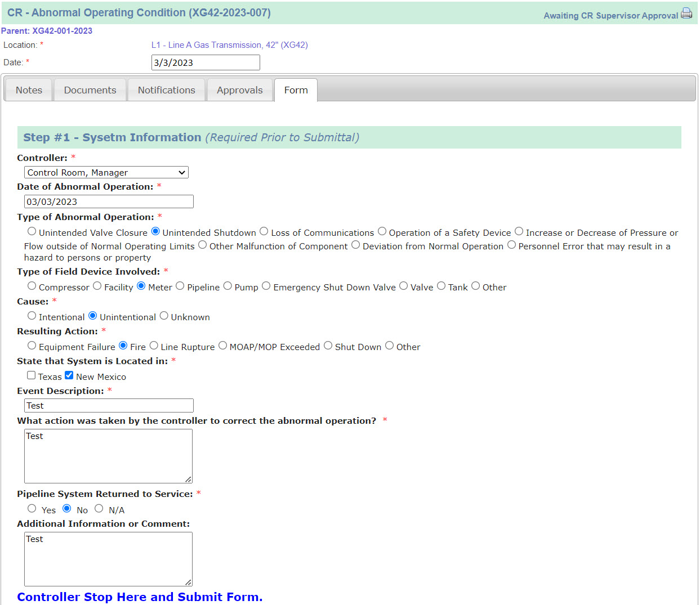Select Personnel Error option
Screen dimensions: 700x605
pyautogui.click(x=511, y=245)
